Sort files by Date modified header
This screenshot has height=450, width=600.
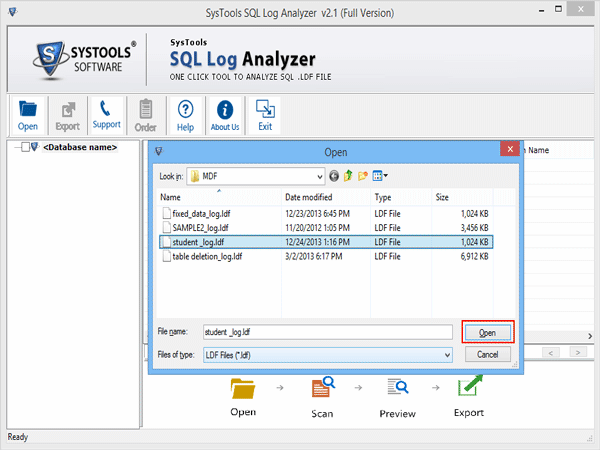tap(326, 197)
